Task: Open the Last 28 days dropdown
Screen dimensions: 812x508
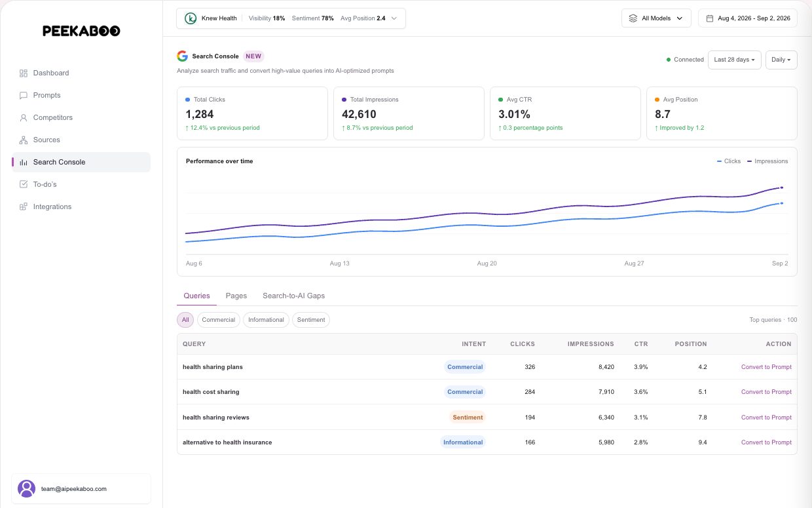Action: pos(734,60)
